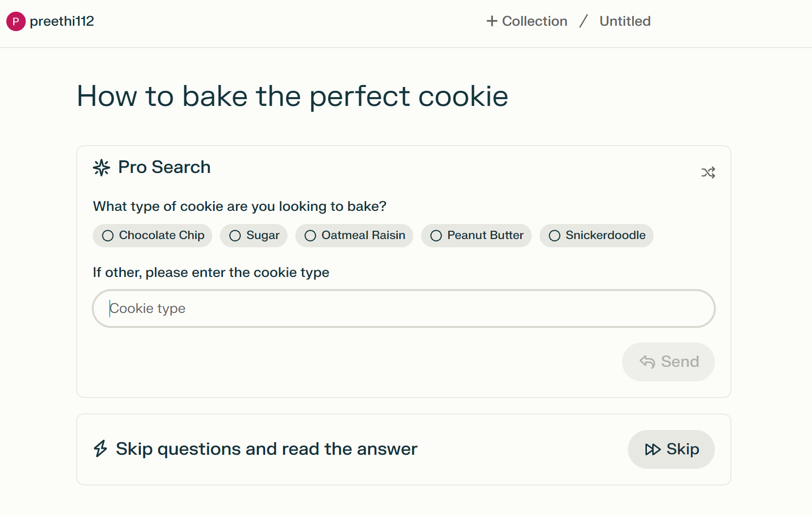Focus the Cookie type text field
Viewport: 812px width, 516px height.
pyautogui.click(x=404, y=309)
